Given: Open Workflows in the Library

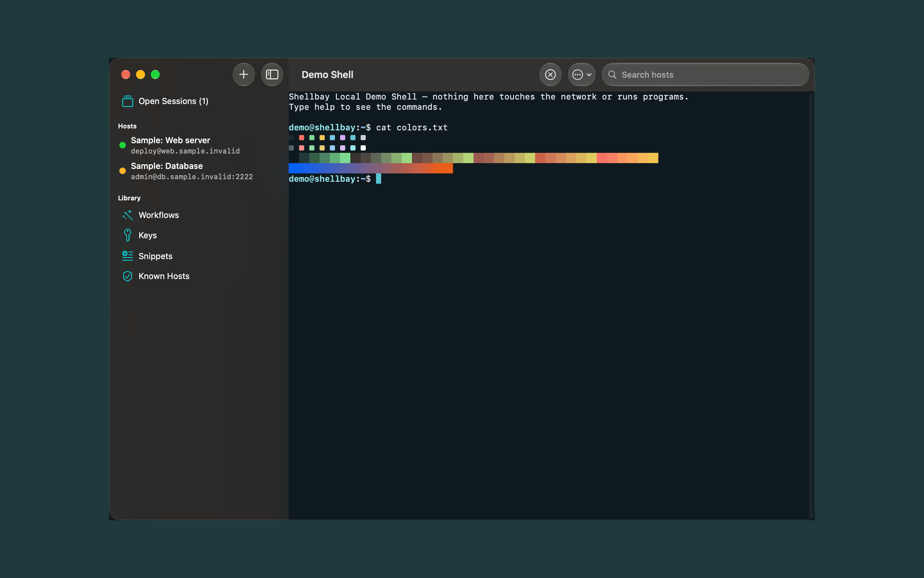Looking at the screenshot, I should click(x=199, y=215).
